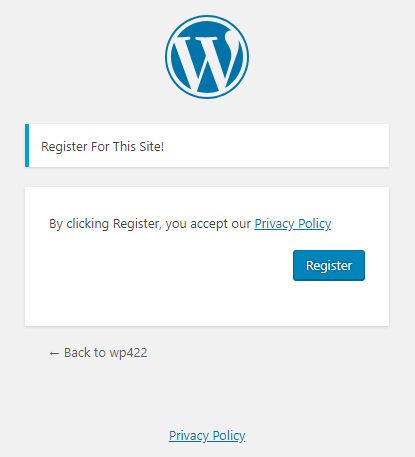
Task: Click the wp422 site name text
Action: point(128,353)
